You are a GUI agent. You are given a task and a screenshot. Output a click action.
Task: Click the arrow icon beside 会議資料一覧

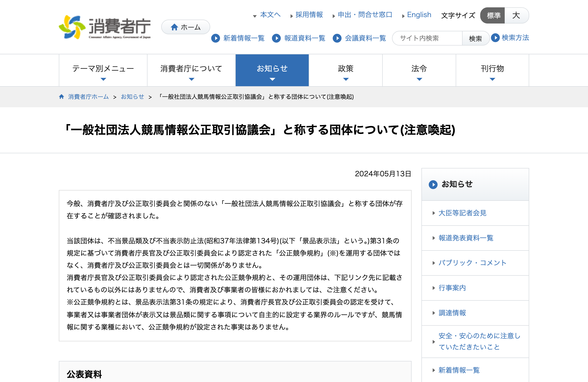pyautogui.click(x=337, y=38)
